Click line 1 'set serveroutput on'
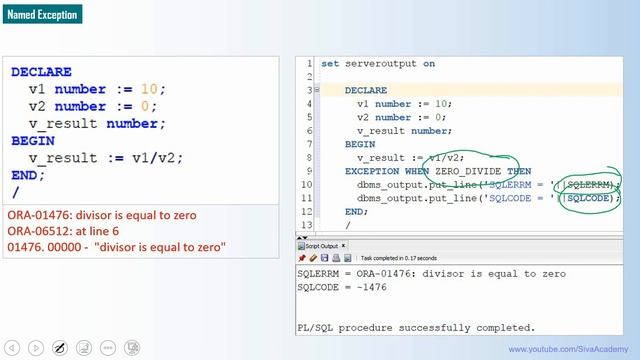 point(378,64)
